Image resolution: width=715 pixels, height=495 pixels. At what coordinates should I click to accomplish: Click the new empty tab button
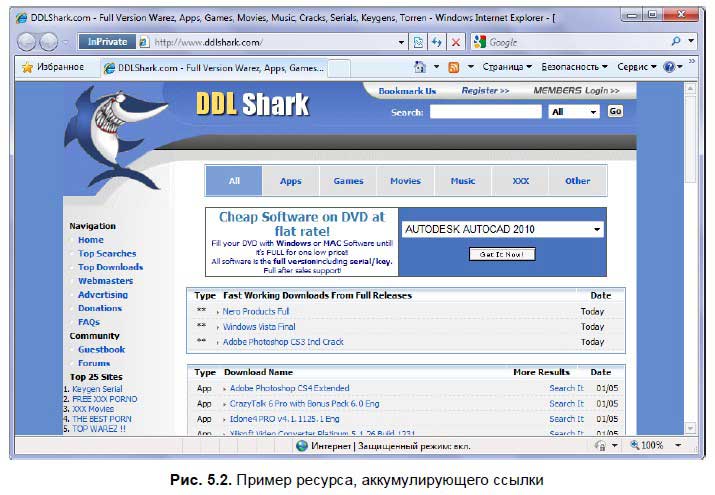tap(339, 68)
